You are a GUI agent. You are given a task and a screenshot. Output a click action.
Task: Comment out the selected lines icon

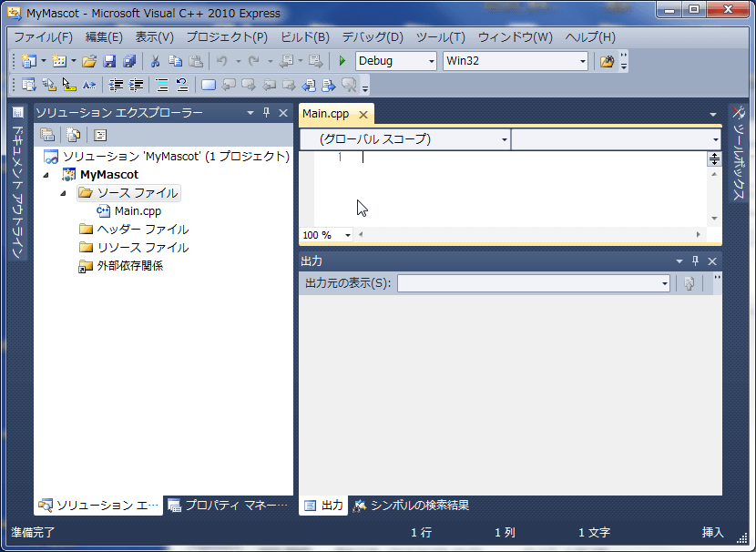coord(162,86)
